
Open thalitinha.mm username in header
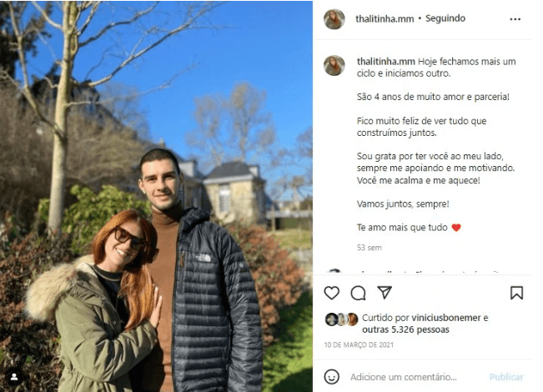385,18
